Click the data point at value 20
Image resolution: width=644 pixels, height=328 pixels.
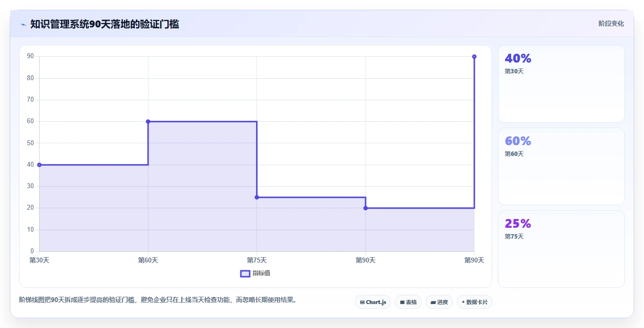(365, 208)
